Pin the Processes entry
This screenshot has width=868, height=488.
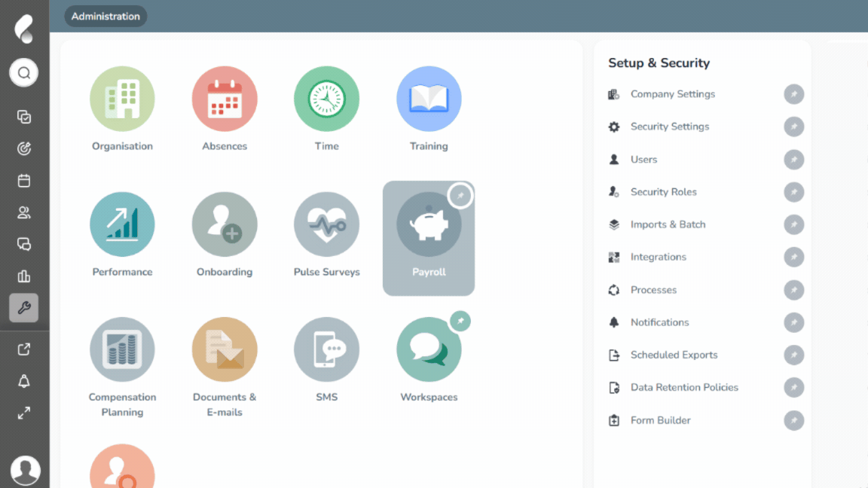[794, 290]
